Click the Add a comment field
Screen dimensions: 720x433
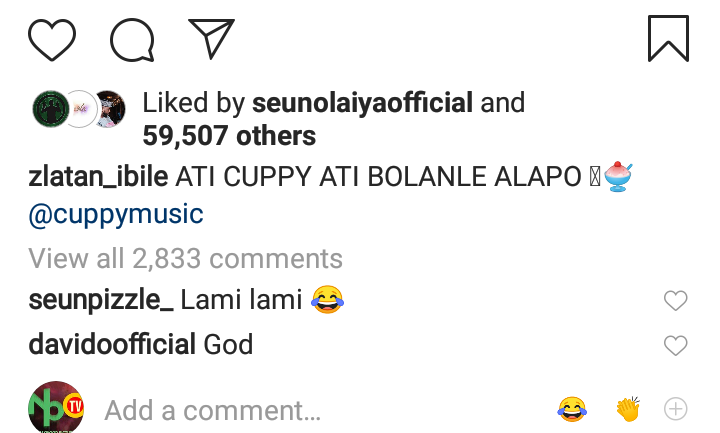point(212,410)
